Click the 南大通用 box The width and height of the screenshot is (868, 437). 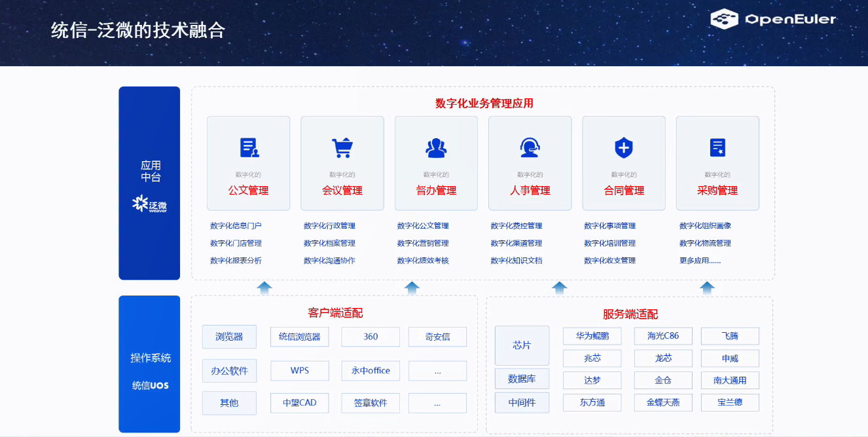730,381
